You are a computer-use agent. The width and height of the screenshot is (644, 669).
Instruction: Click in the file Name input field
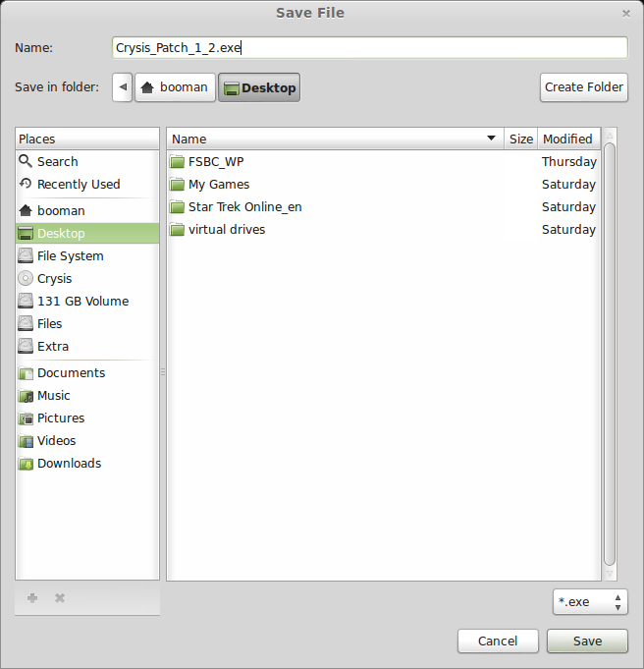(370, 47)
